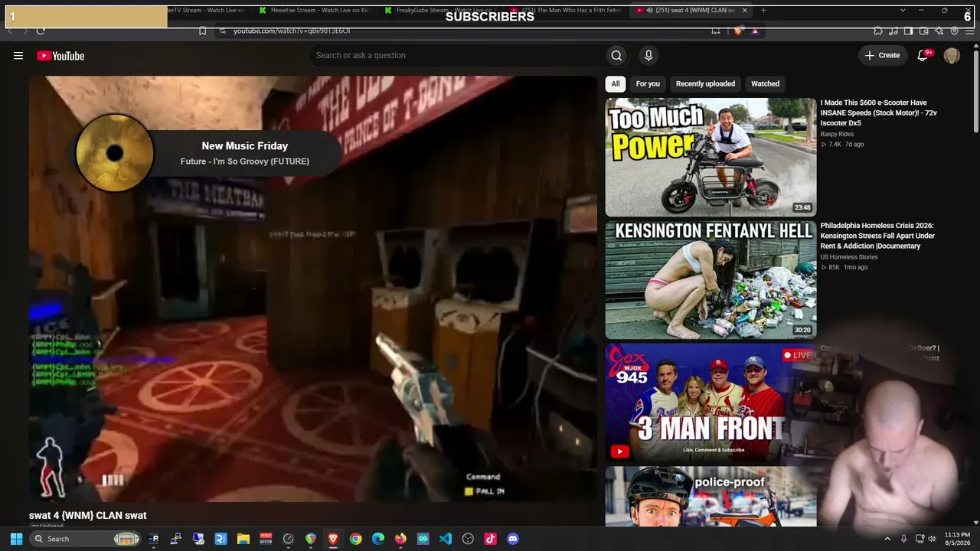Open the volume control in system tray

coord(932,539)
